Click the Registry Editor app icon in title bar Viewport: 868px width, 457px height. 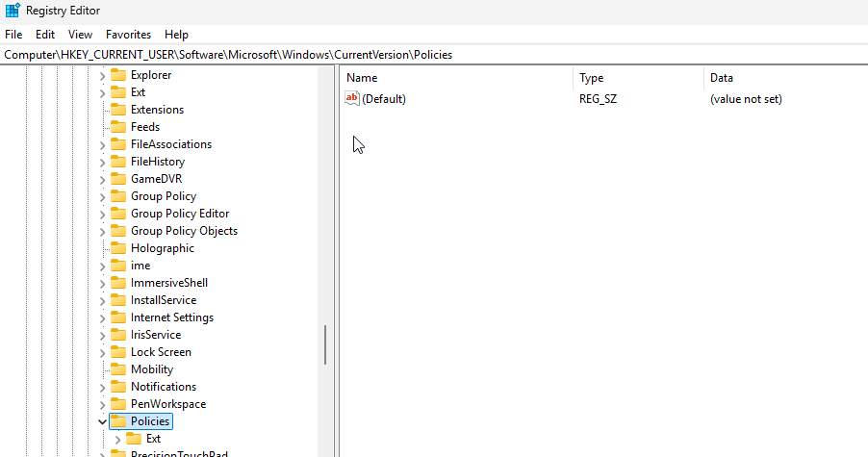[x=13, y=11]
